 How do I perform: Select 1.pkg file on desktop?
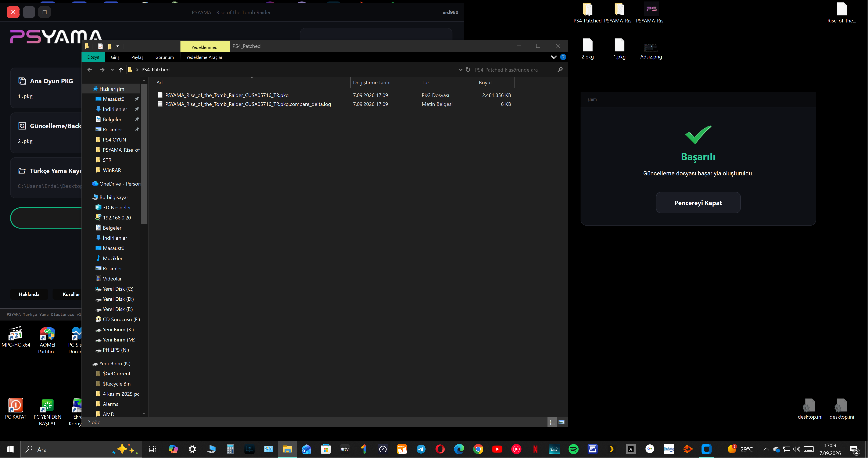[x=619, y=49]
